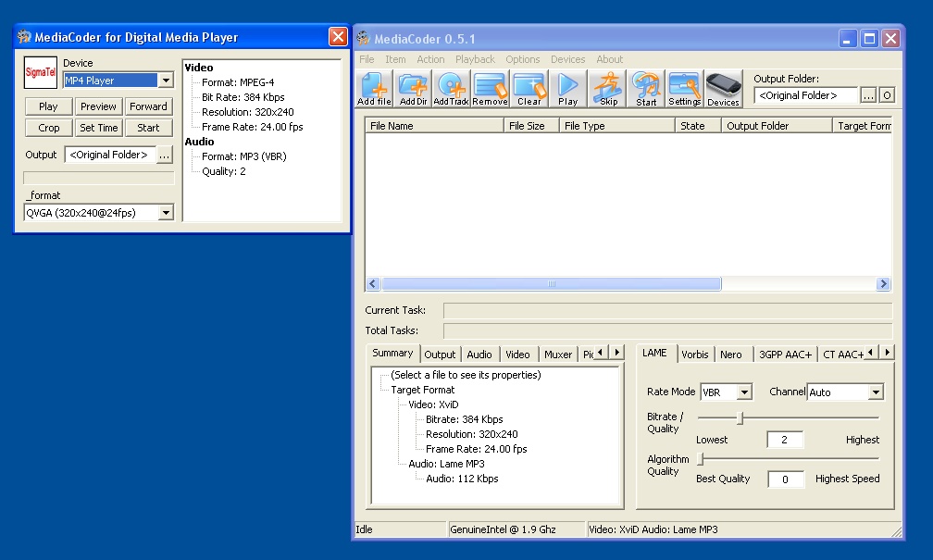Open the _format dropdown showing QVGA
Viewport: 933px width, 560px height.
pyautogui.click(x=166, y=213)
